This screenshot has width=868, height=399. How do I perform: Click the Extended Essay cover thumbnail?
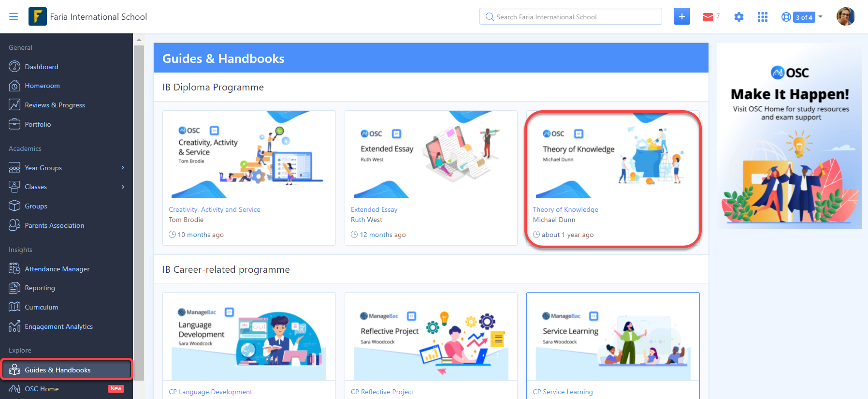tap(431, 154)
